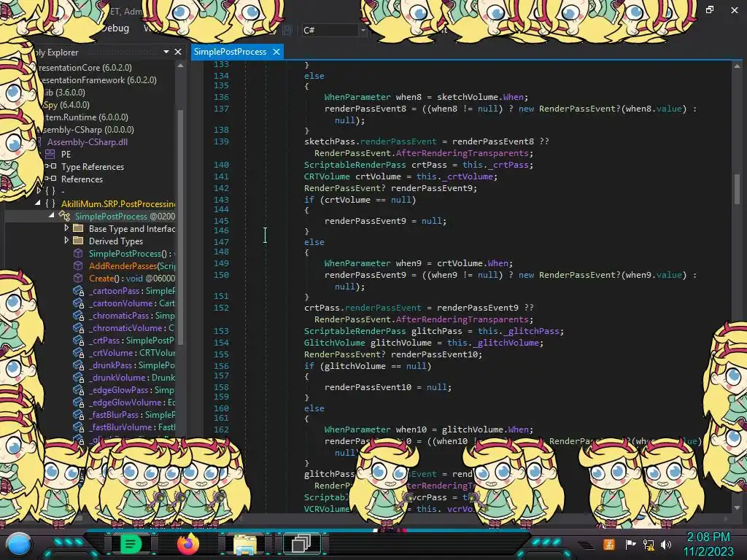Screen dimensions: 747x560
Task: Click the Assembly Explorer scroll-up arrow
Action: coord(181,66)
